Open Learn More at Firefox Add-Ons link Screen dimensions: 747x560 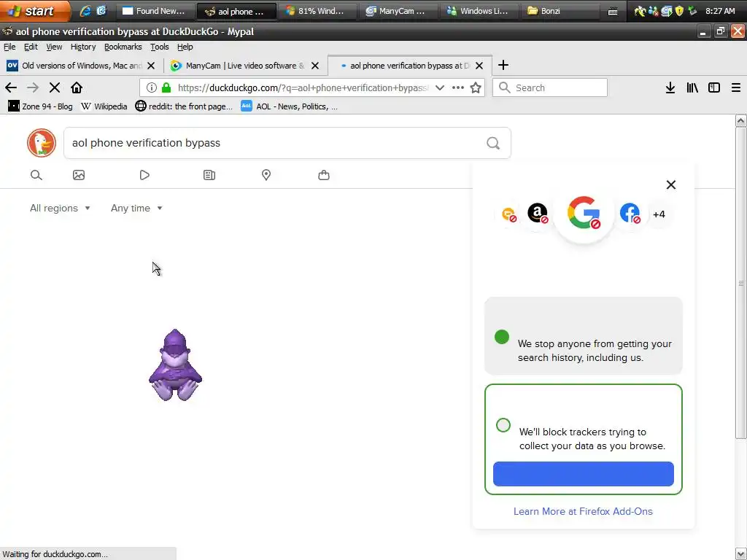coord(583,511)
